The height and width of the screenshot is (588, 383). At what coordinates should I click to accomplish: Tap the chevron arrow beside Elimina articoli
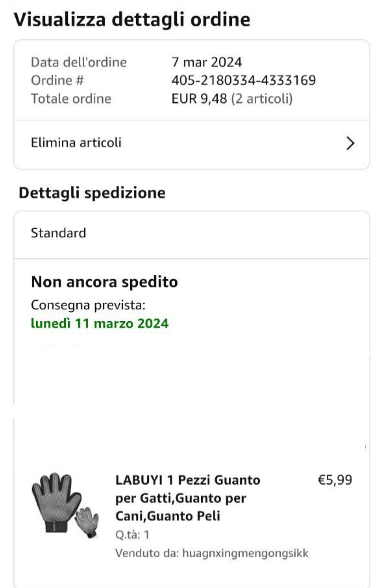pos(350,143)
